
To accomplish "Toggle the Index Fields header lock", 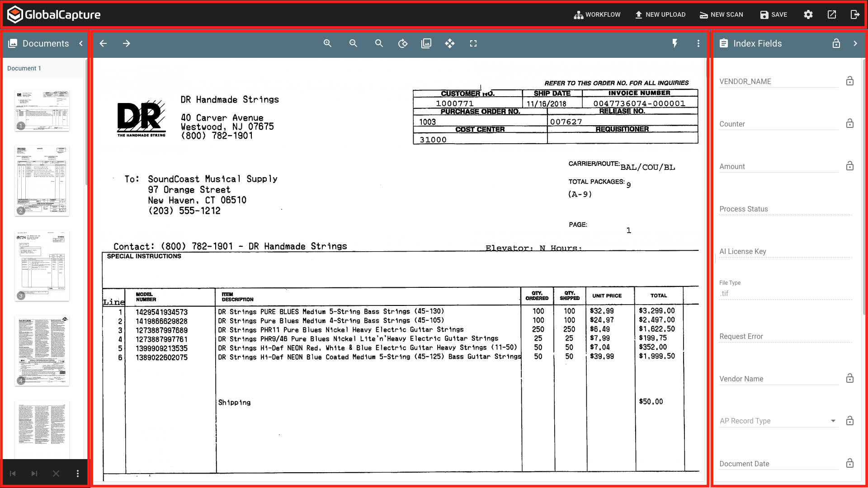I will 836,43.
